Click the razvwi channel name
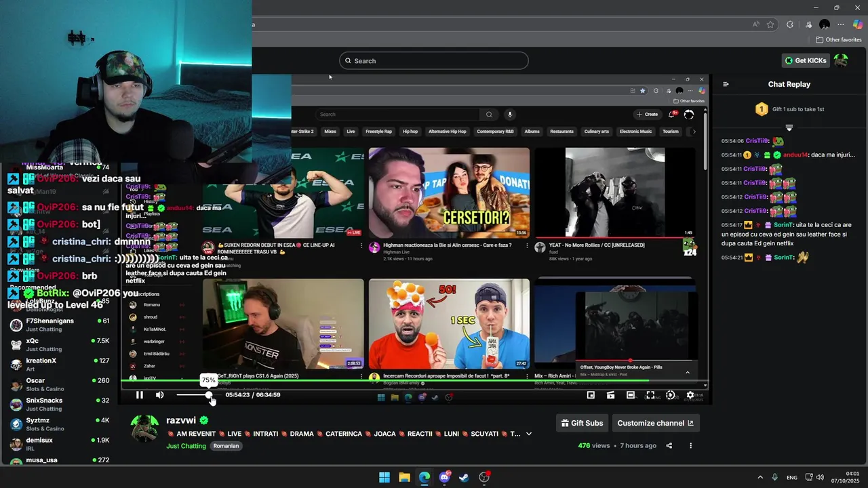The image size is (868, 488). [x=181, y=420]
